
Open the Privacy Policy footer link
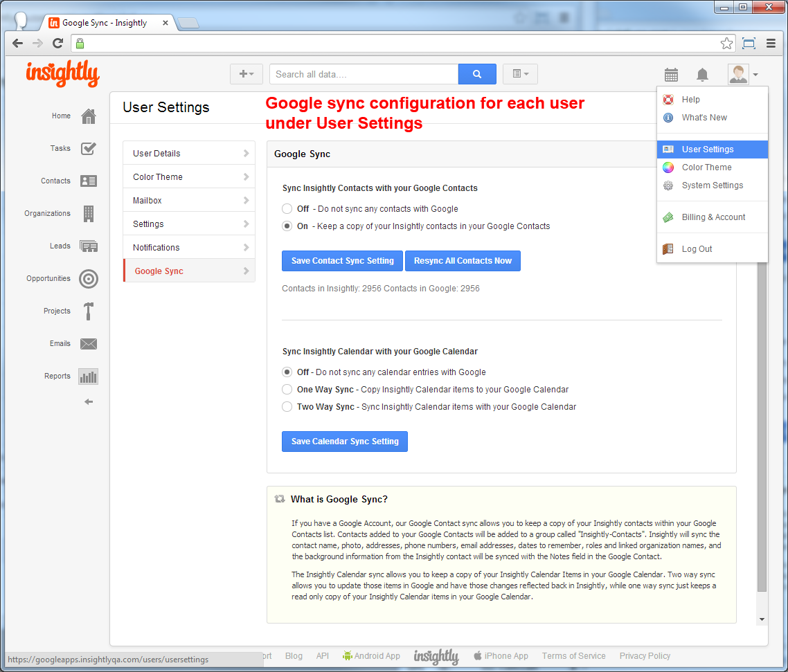(x=645, y=656)
